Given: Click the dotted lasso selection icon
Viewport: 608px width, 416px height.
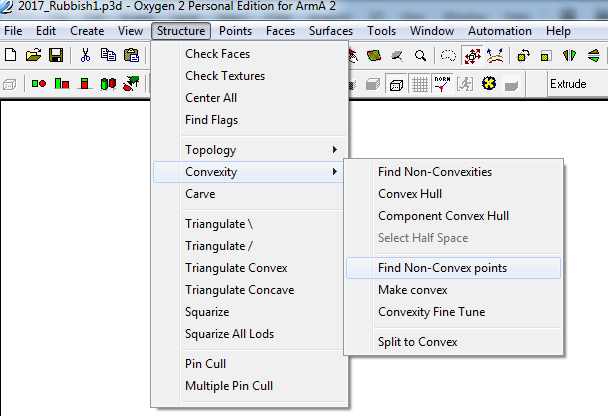Looking at the screenshot, I should (448, 56).
